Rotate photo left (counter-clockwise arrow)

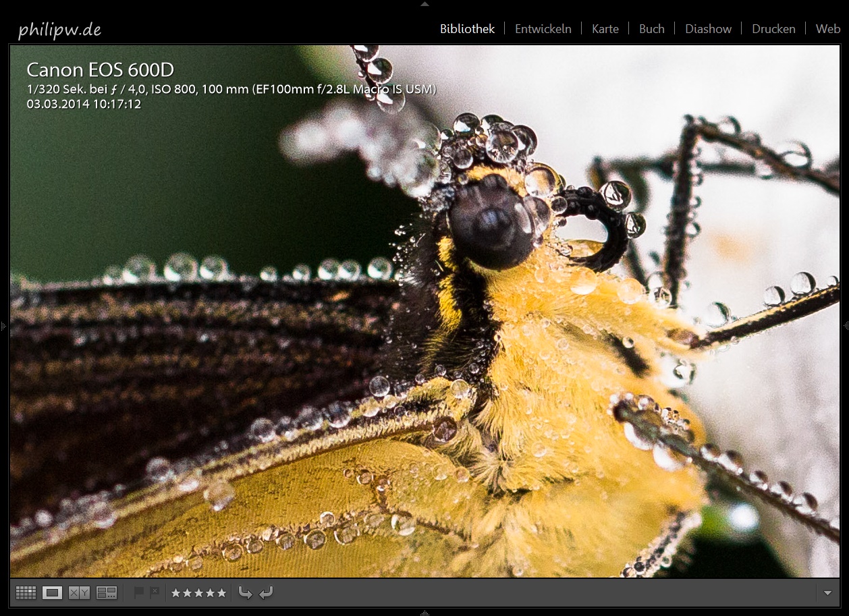click(x=246, y=593)
